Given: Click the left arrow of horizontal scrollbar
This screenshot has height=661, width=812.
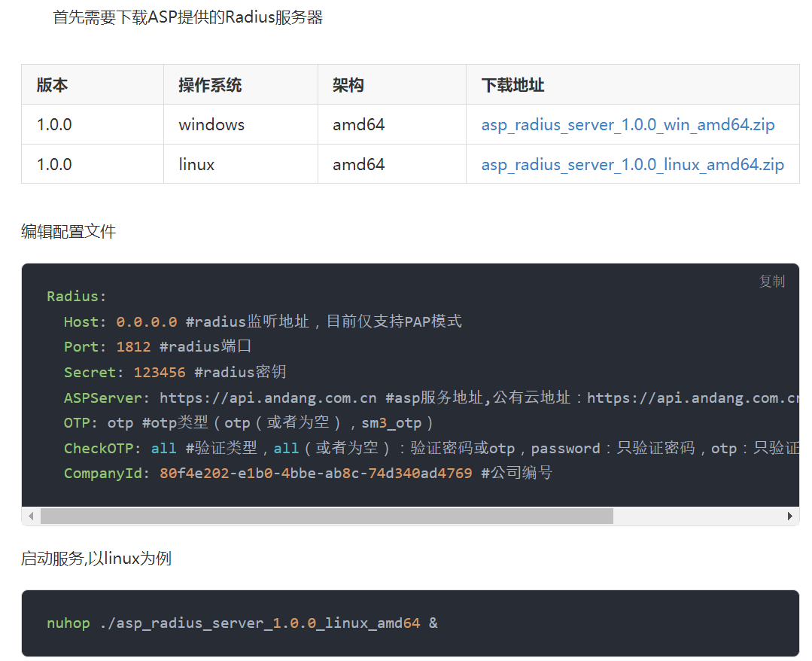Looking at the screenshot, I should [31, 516].
